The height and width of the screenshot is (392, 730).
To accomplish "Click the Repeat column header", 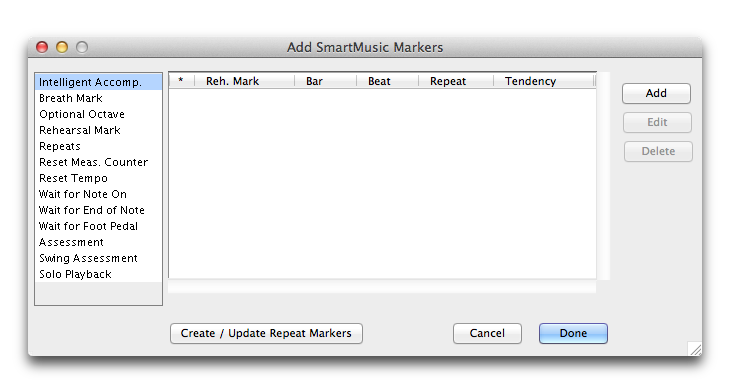I will coord(456,81).
